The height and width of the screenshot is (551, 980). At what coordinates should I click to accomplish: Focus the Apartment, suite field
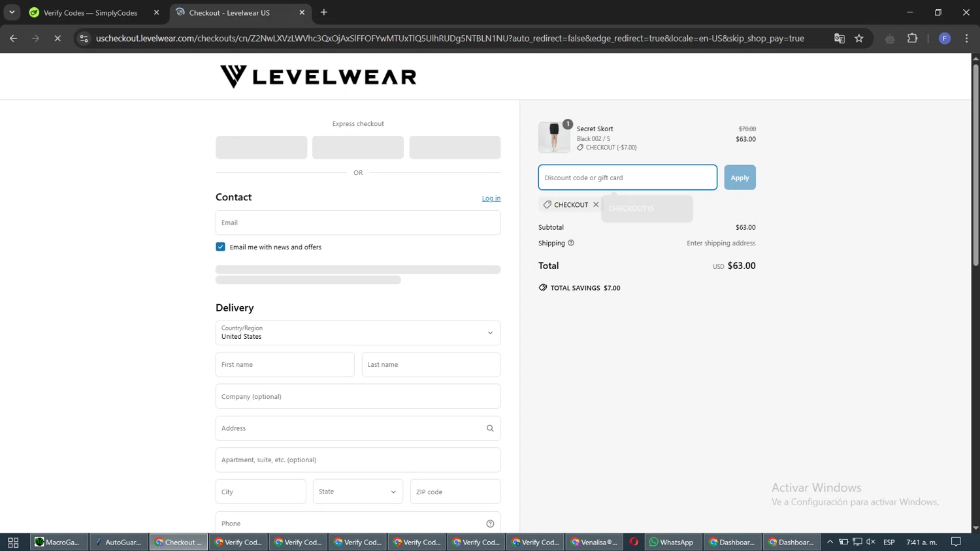pos(358,460)
